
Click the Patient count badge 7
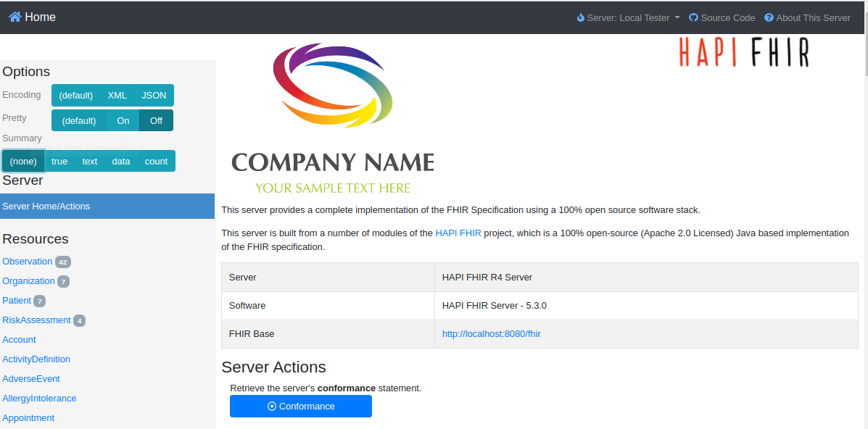click(39, 301)
